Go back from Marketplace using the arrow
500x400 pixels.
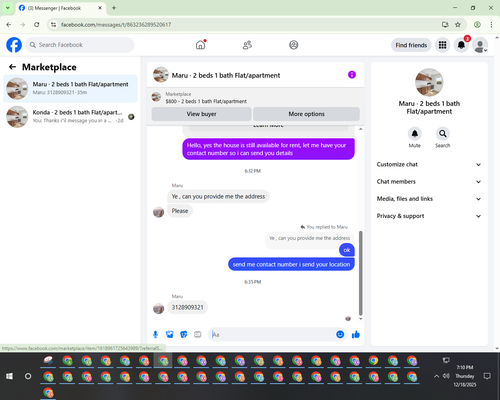click(x=12, y=67)
